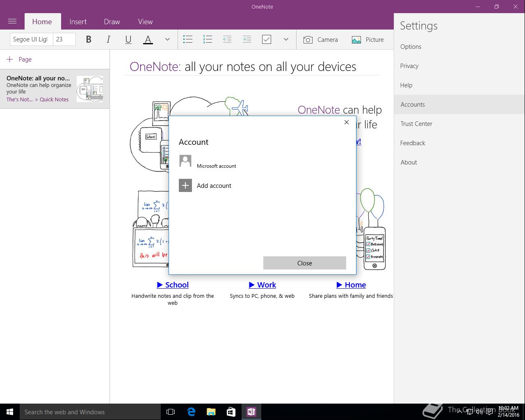
Task: Open Help in Settings pane
Action: point(459,85)
